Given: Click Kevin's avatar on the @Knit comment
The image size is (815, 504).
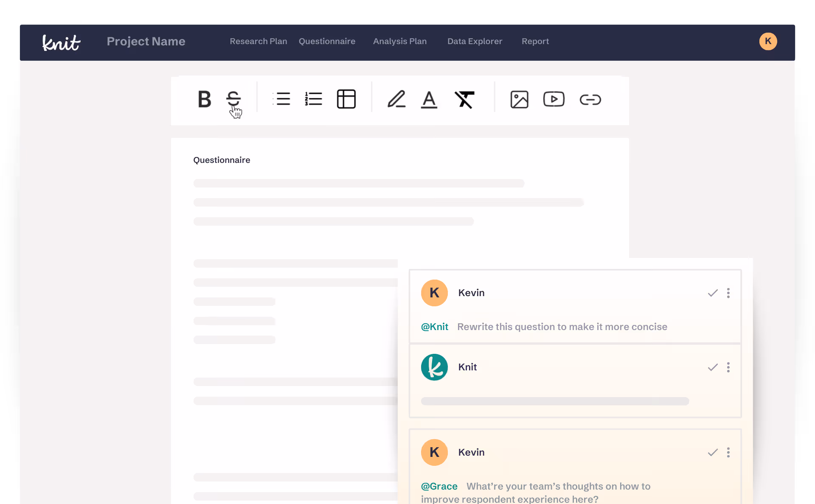Looking at the screenshot, I should click(434, 293).
